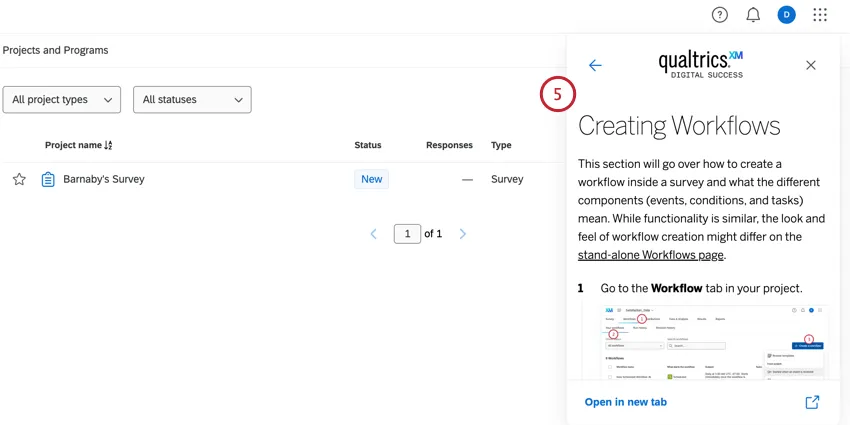Open the stand-alone Workflows page link

point(650,255)
